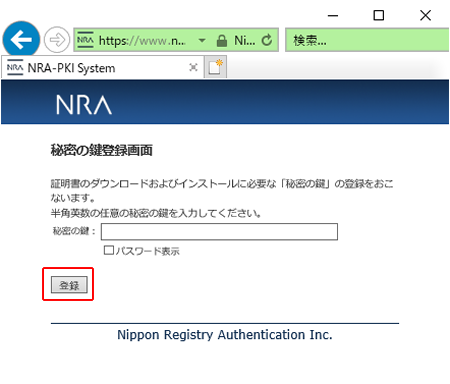Click the address bar URL text
The height and width of the screenshot is (384, 450).
pos(143,41)
